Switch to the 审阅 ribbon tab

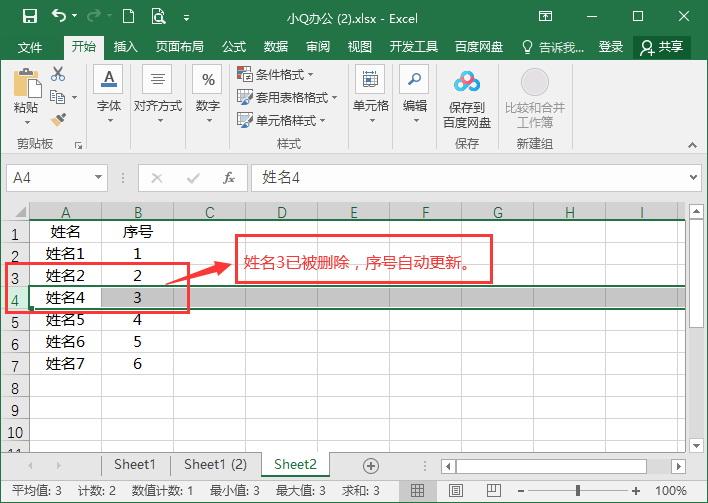click(x=318, y=47)
